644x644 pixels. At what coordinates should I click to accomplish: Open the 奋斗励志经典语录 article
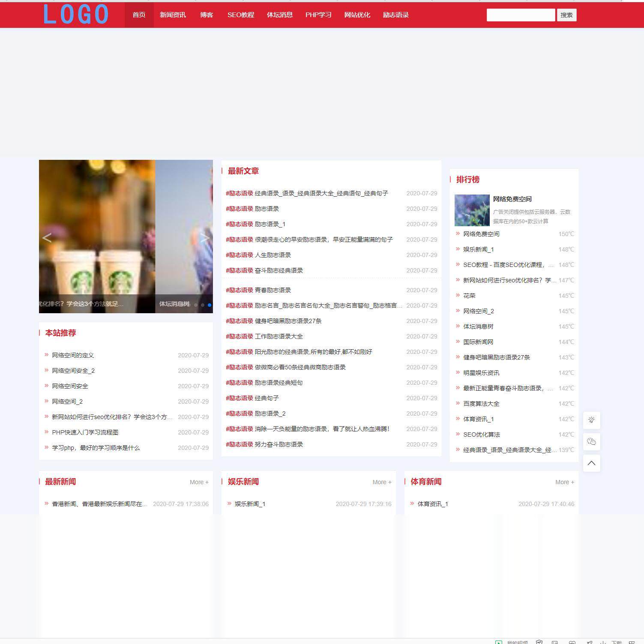coord(279,270)
